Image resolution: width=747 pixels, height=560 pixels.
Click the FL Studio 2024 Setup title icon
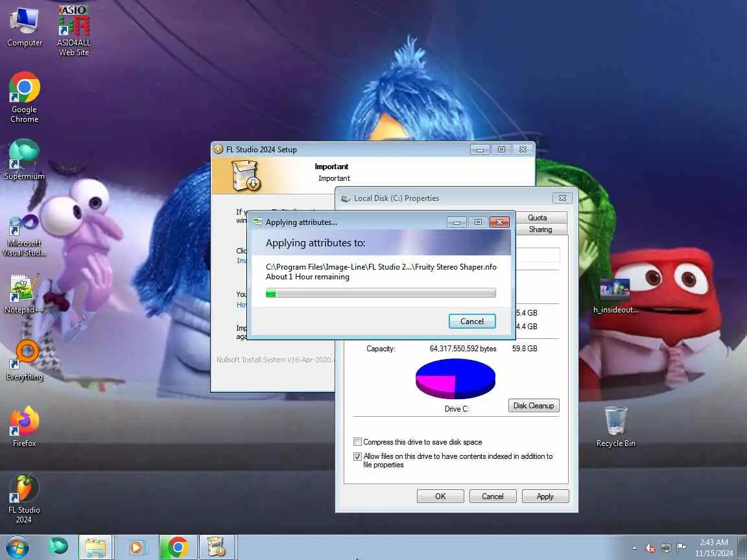coord(218,149)
